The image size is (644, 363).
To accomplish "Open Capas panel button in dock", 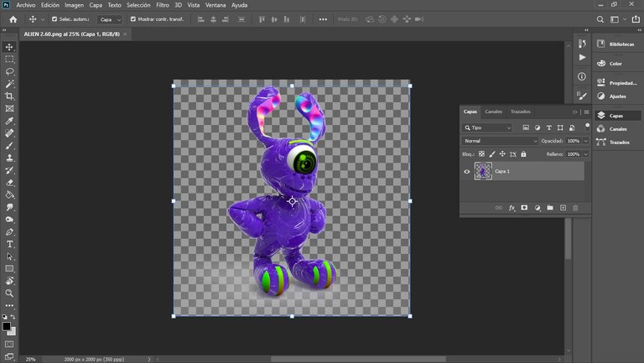I will 617,116.
